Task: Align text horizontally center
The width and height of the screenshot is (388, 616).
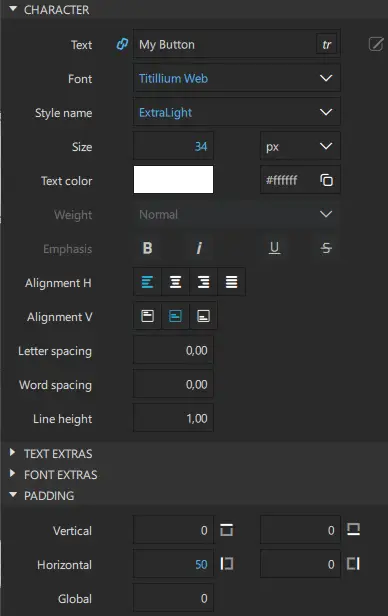Action: point(175,282)
